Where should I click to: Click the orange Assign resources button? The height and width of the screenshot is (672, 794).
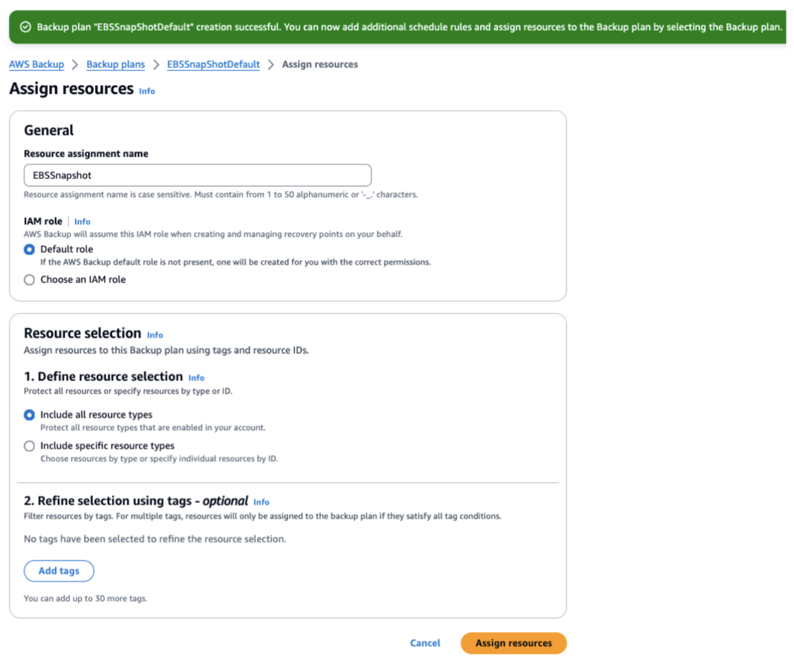pyautogui.click(x=514, y=643)
